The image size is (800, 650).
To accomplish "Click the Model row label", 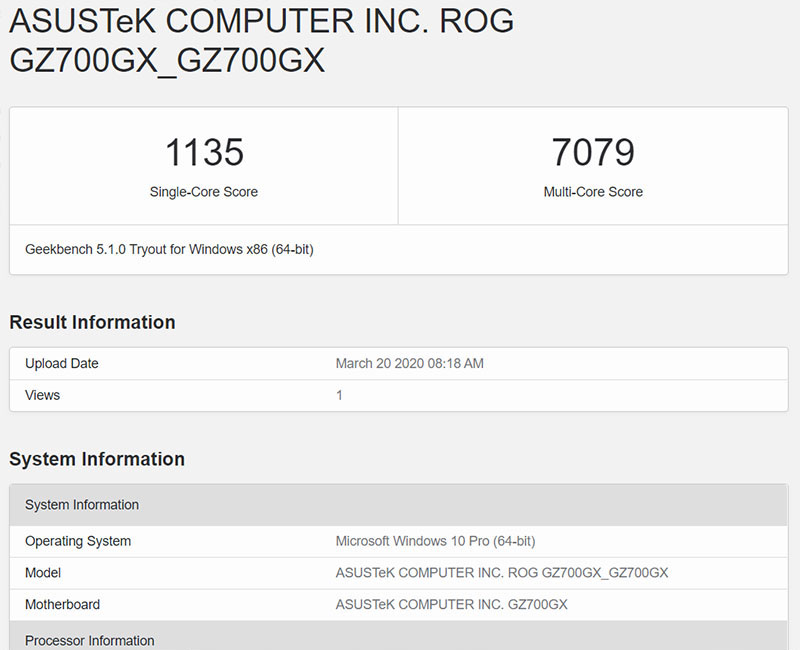I will point(43,573).
